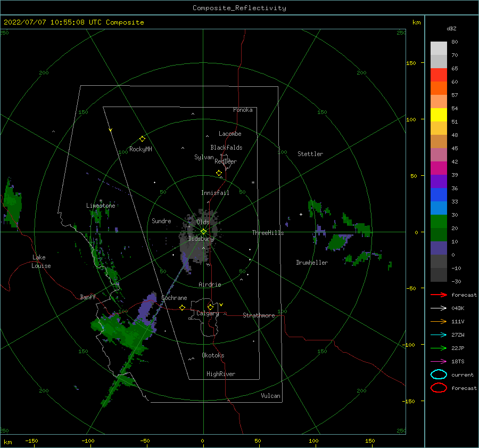Image resolution: width=479 pixels, height=448 pixels.
Task: Click the Calgary city label
Action: click(208, 313)
